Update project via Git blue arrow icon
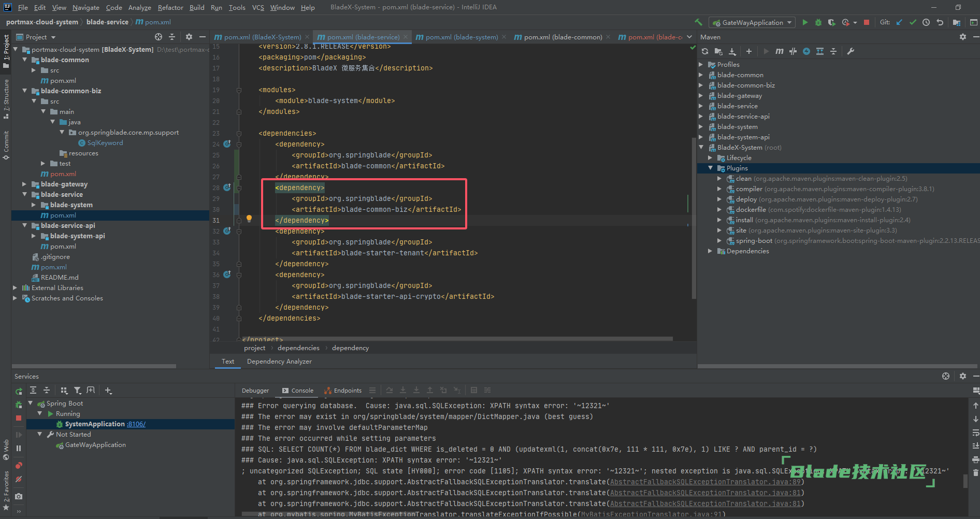980x519 pixels. [x=899, y=22]
